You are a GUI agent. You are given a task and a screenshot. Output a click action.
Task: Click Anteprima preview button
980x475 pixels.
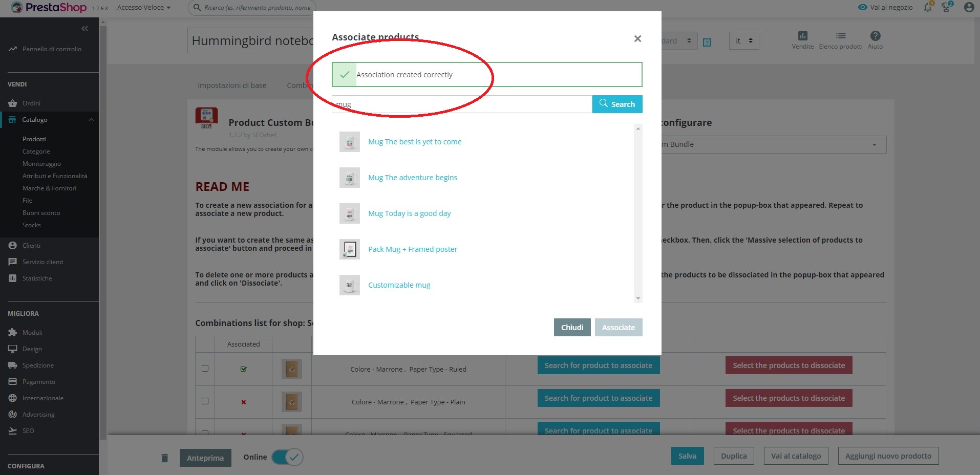point(205,458)
